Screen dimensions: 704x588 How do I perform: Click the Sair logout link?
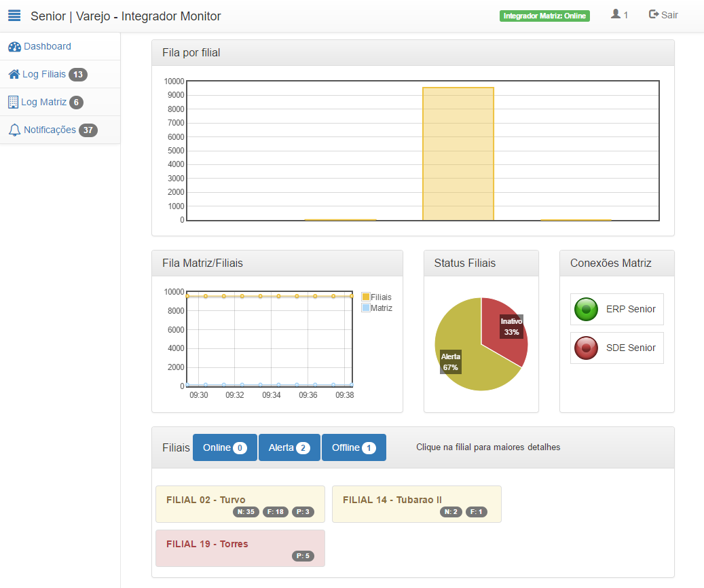click(663, 15)
